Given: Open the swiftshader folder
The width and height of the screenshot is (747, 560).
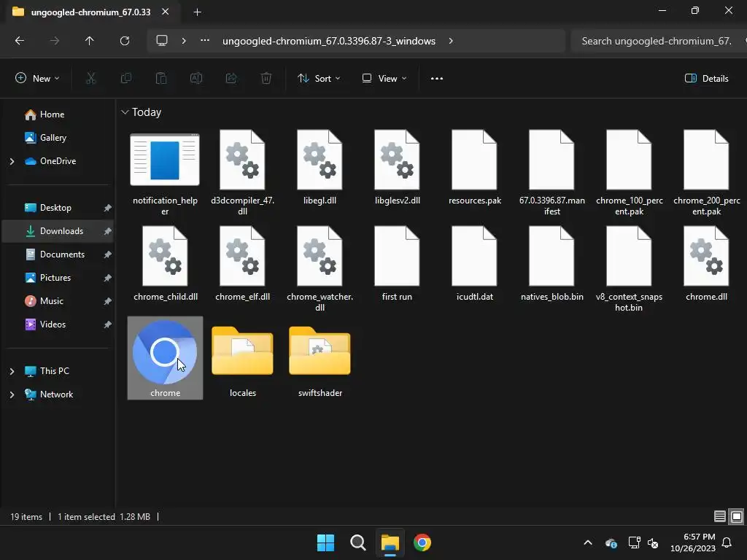Looking at the screenshot, I should pos(320,361).
